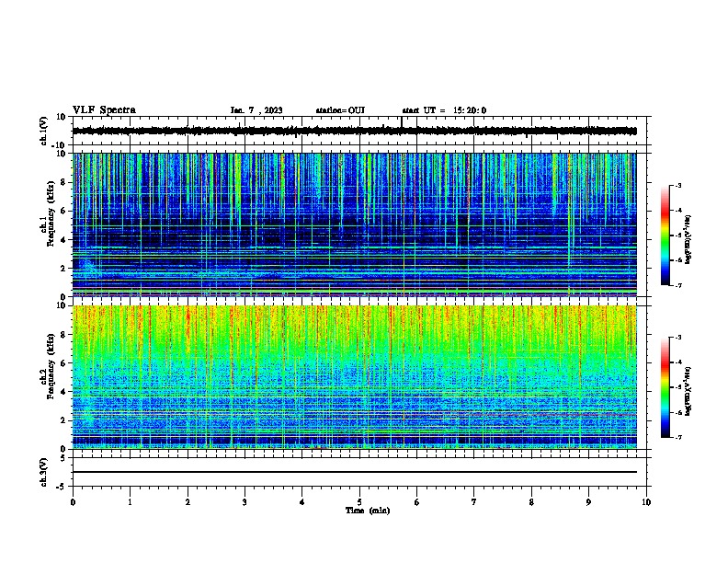Viewport: 728px width, 563px height.
Task: Click the time axis tick label "5"
Action: (x=359, y=502)
